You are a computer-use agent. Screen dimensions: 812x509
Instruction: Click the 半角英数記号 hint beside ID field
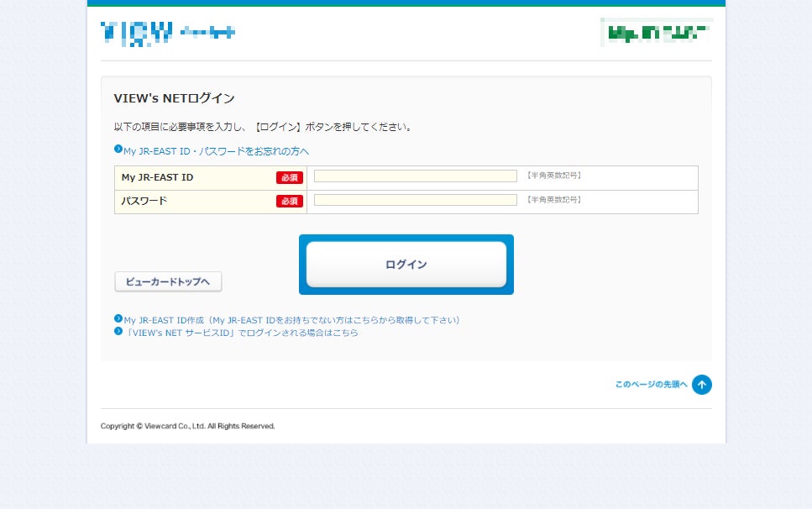point(553,176)
